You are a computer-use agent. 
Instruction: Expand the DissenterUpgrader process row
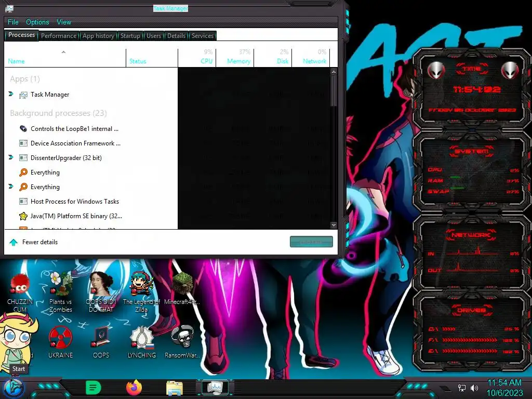tap(11, 157)
